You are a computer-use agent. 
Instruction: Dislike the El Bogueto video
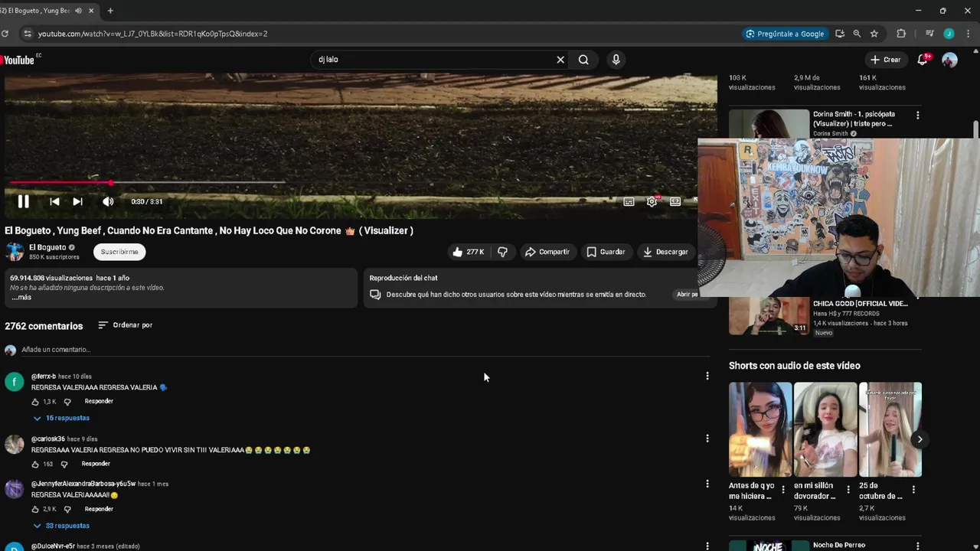[x=502, y=252]
